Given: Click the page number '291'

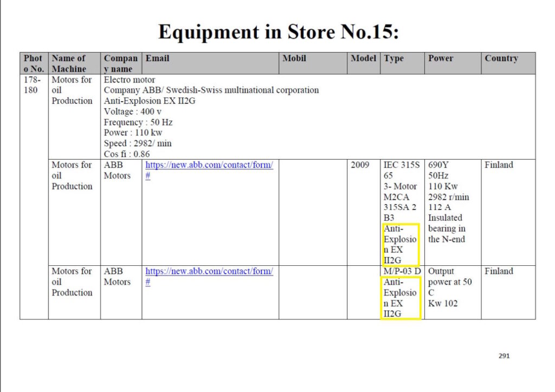Looking at the screenshot, I should tap(504, 356).
